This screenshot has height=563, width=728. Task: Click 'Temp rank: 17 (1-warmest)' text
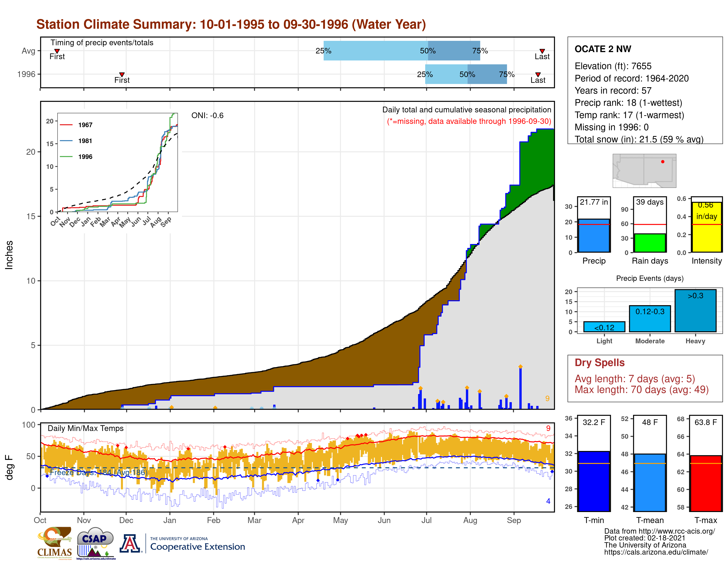tap(629, 115)
